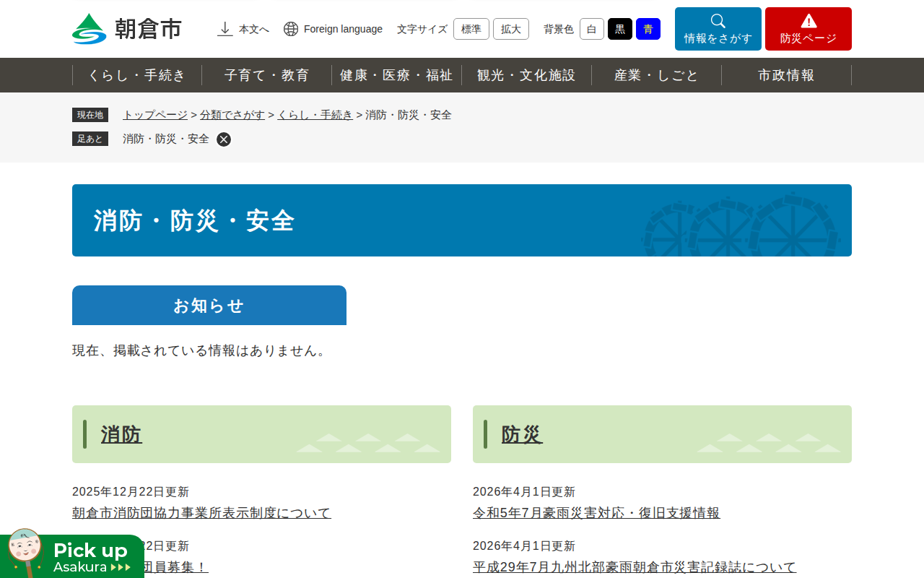The height and width of the screenshot is (578, 924).
Task: Click the 消防・防災・安全 footprint text
Action: point(166,139)
